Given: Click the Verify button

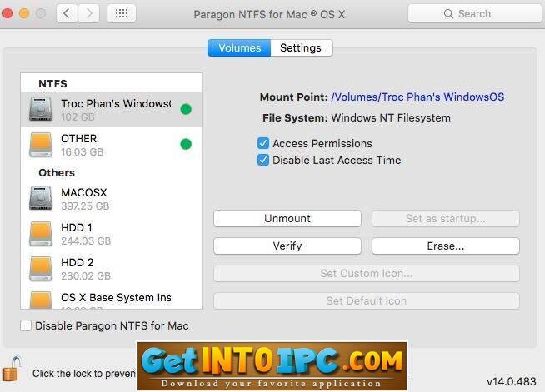Looking at the screenshot, I should (x=287, y=246).
